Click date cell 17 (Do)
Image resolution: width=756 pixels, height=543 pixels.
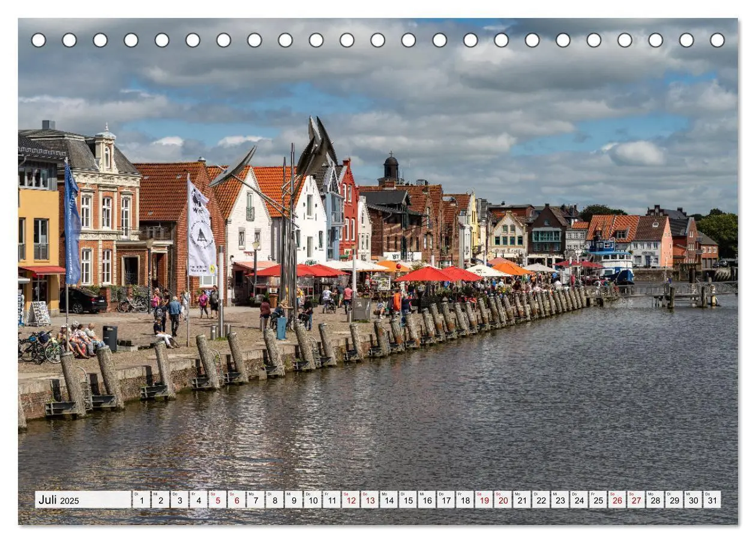tap(445, 500)
